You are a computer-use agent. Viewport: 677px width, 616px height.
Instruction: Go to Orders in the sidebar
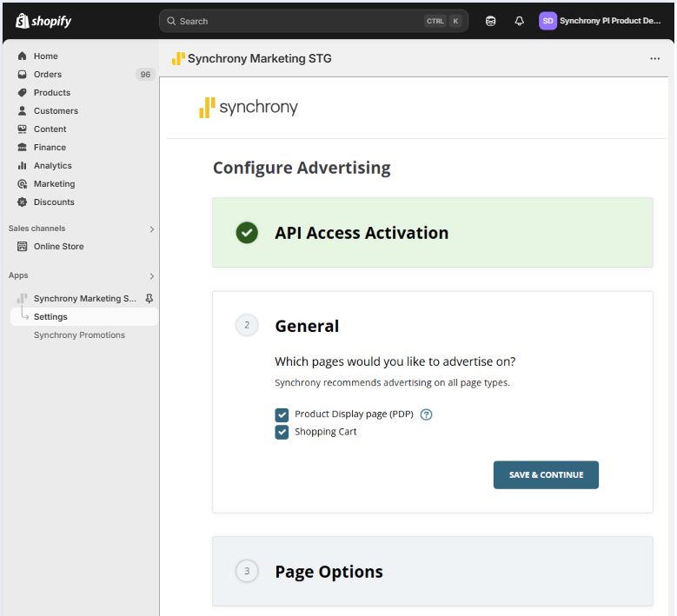[x=48, y=75]
